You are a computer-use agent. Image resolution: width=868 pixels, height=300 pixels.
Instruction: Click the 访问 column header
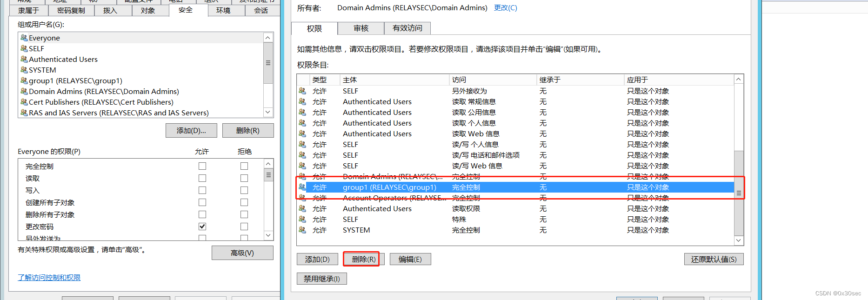(493, 80)
